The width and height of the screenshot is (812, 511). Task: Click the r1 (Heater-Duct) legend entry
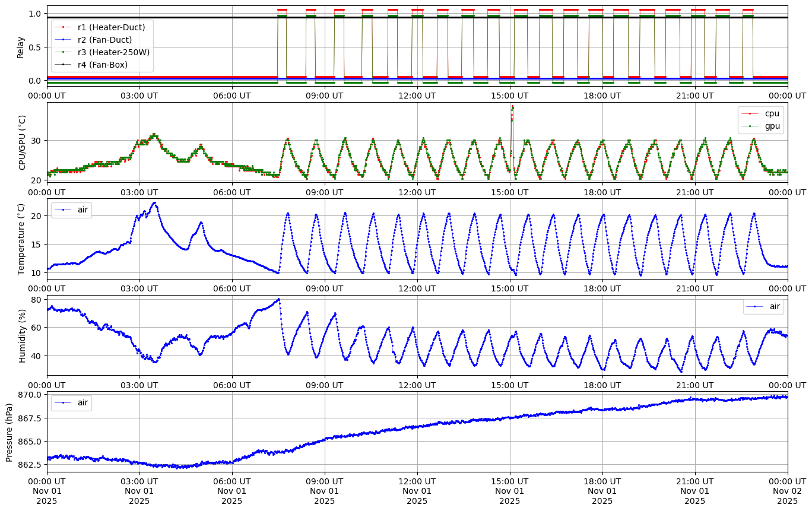[x=111, y=27]
